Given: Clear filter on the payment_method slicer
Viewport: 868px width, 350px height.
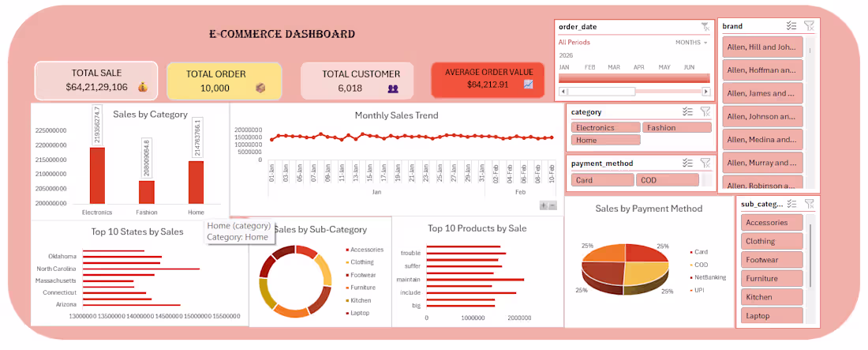Looking at the screenshot, I should pos(705,163).
